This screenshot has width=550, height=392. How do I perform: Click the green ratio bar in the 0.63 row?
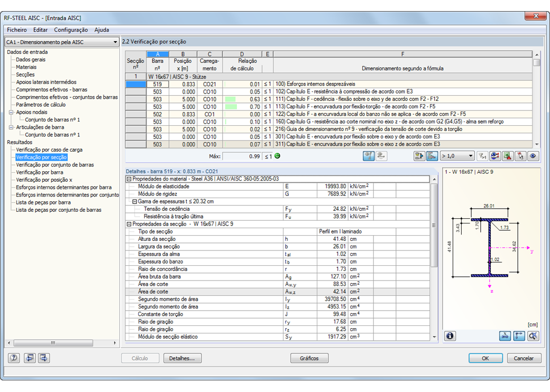[x=231, y=99]
